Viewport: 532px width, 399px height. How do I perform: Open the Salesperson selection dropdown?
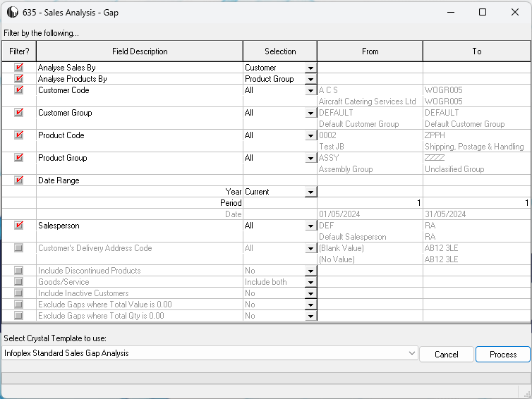(310, 226)
